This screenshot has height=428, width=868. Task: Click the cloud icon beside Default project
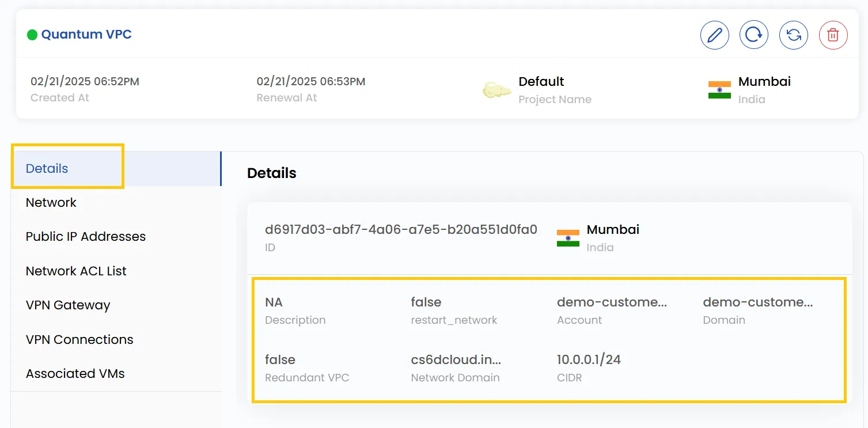pyautogui.click(x=496, y=90)
